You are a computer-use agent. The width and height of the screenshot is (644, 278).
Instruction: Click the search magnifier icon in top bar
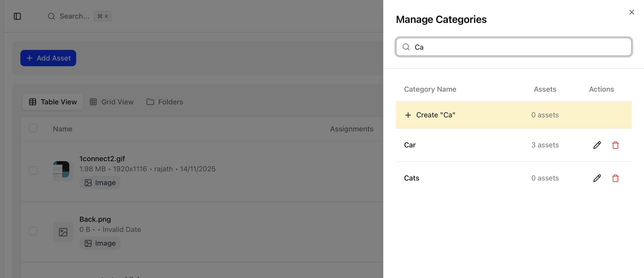(x=51, y=16)
